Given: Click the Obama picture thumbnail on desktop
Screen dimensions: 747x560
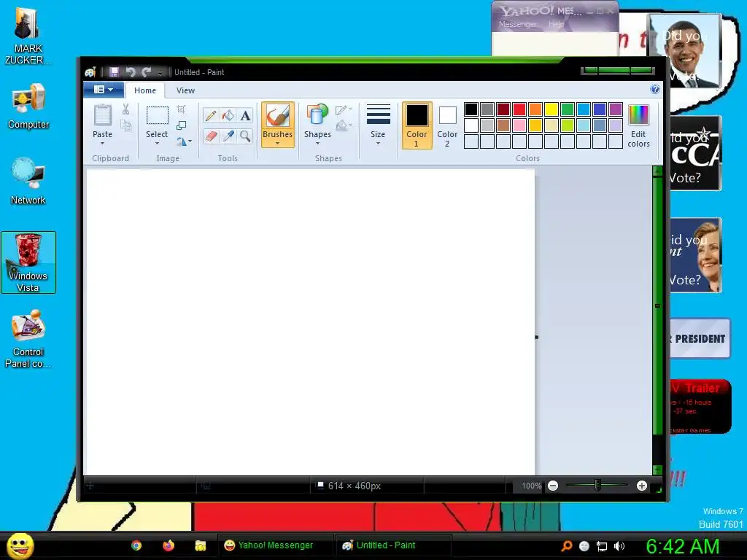Looking at the screenshot, I should pos(684,51).
